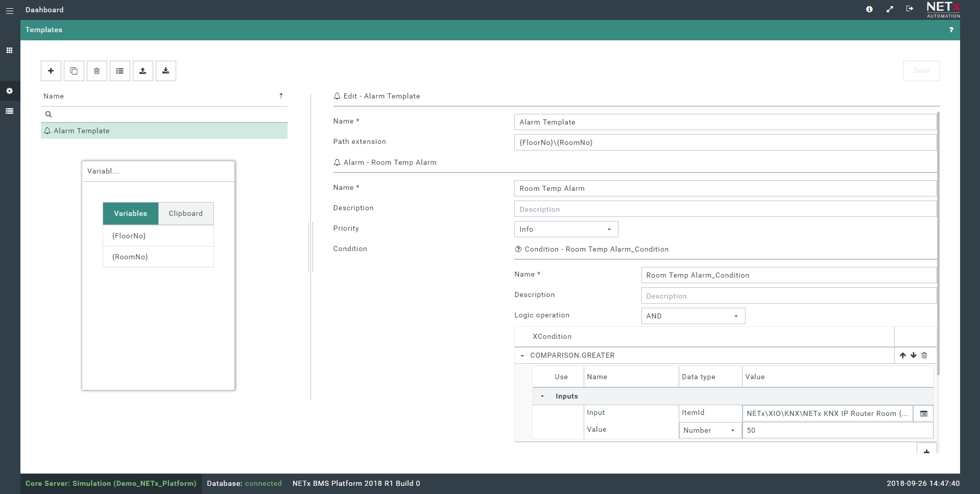The width and height of the screenshot is (980, 494).
Task: Click the logout icon in top bar
Action: (910, 9)
